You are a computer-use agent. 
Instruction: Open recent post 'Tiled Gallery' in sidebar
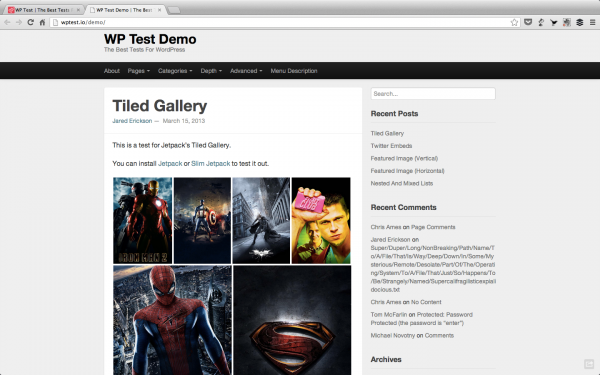(x=387, y=134)
